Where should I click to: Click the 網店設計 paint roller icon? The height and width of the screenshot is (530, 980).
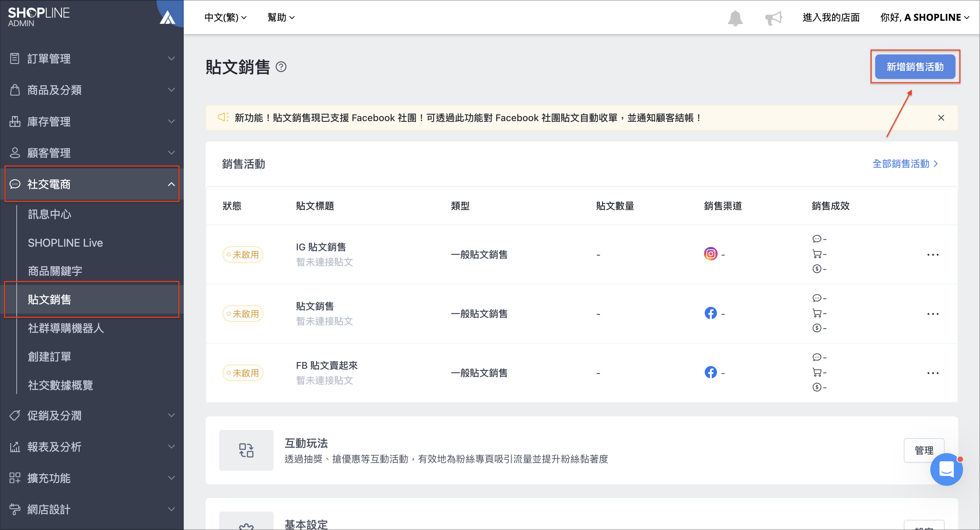click(x=14, y=509)
